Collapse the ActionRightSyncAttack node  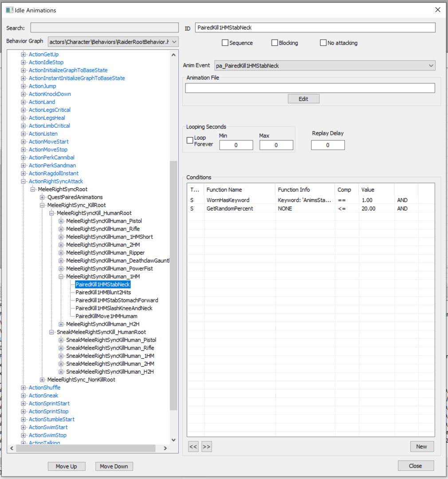pyautogui.click(x=23, y=181)
